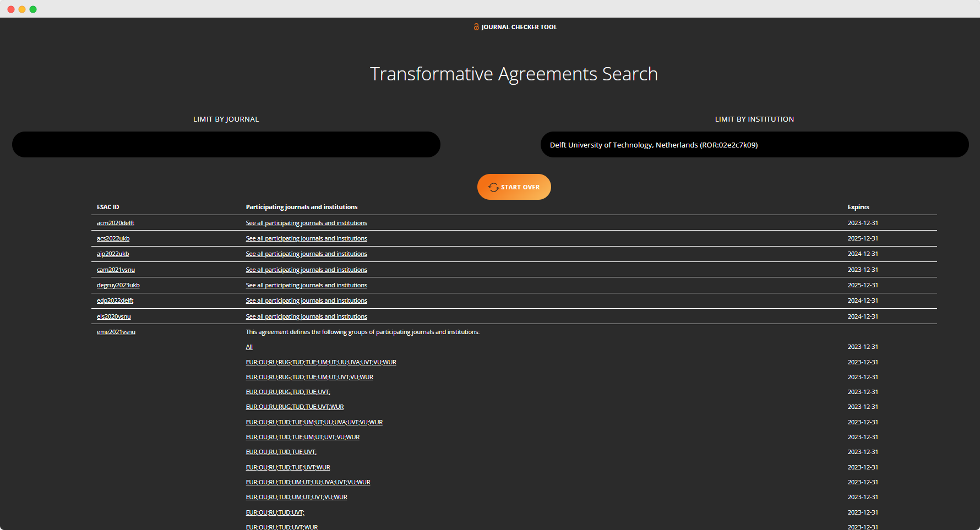
Task: See all participating journals for aip2022ukb
Action: click(x=307, y=254)
